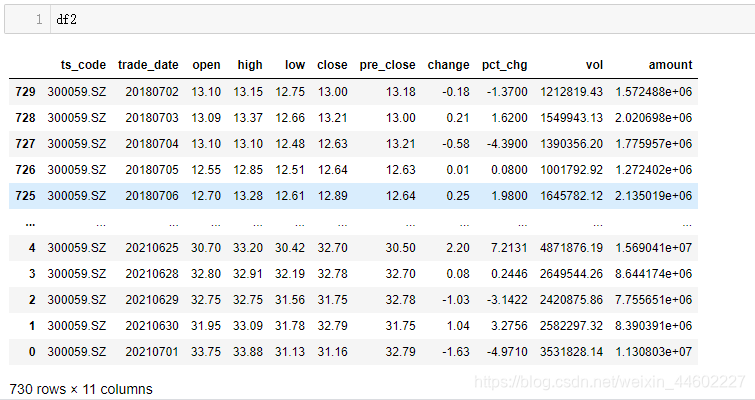Click change value 2.20
The height and width of the screenshot is (400, 755).
tap(458, 247)
